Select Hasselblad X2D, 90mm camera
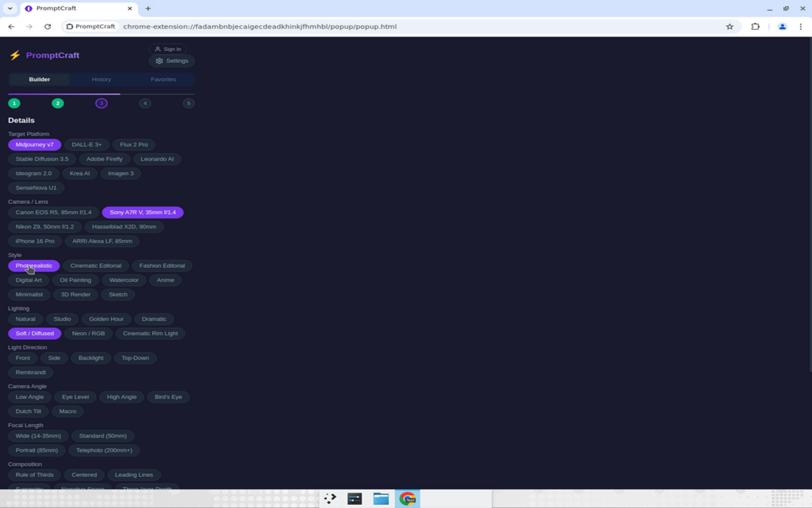The height and width of the screenshot is (508, 812). pos(124,227)
